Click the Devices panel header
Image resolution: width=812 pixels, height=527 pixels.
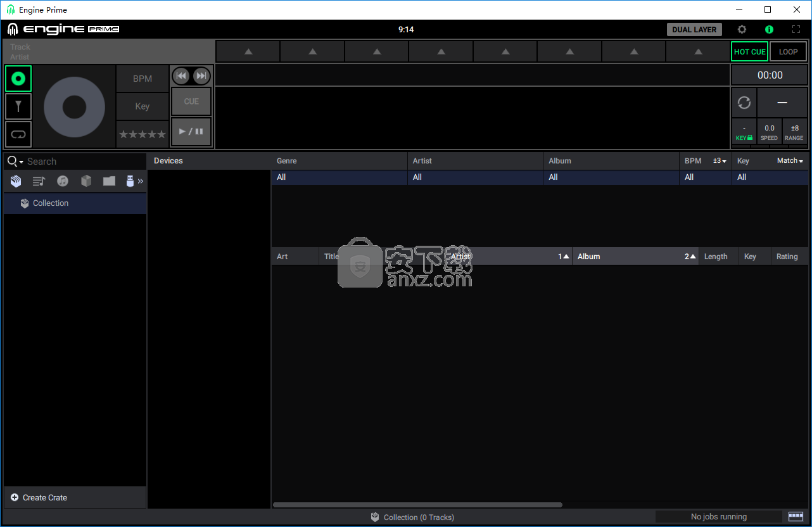(209, 161)
